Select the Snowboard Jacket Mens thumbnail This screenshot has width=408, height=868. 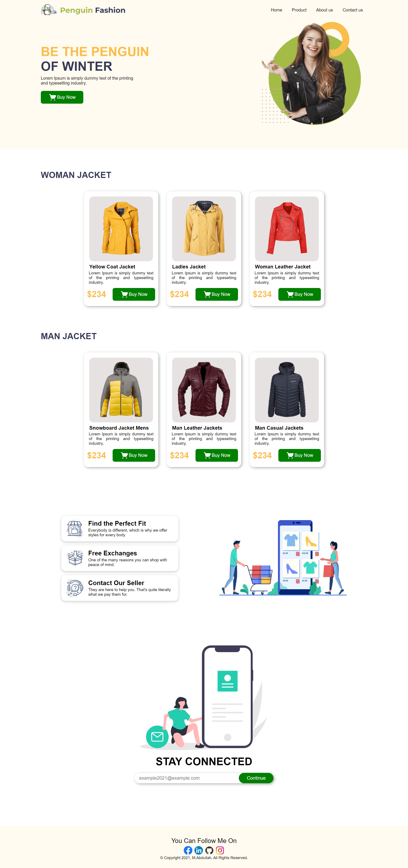click(121, 390)
